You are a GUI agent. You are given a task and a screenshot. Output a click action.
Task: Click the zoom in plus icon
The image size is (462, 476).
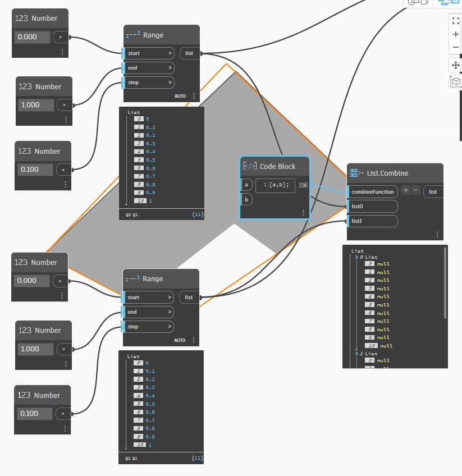pyautogui.click(x=455, y=34)
